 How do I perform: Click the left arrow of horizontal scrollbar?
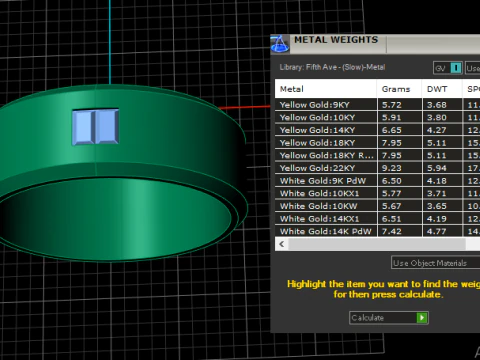282,244
